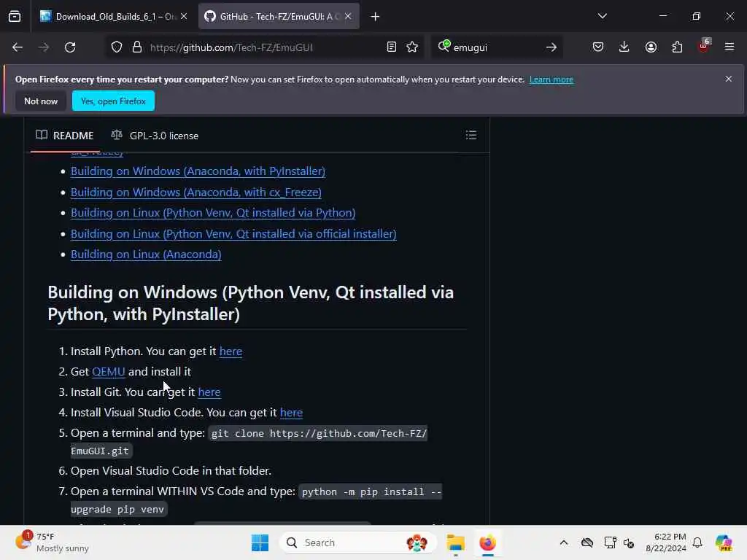Open the Copilot preview taskbar icon
This screenshot has width=747, height=560.
click(x=724, y=542)
